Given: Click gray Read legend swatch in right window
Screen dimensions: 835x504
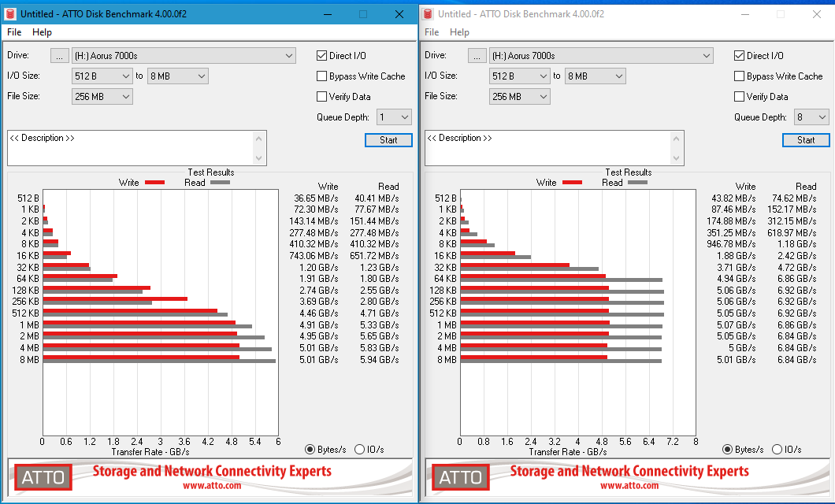Looking at the screenshot, I should tap(637, 183).
